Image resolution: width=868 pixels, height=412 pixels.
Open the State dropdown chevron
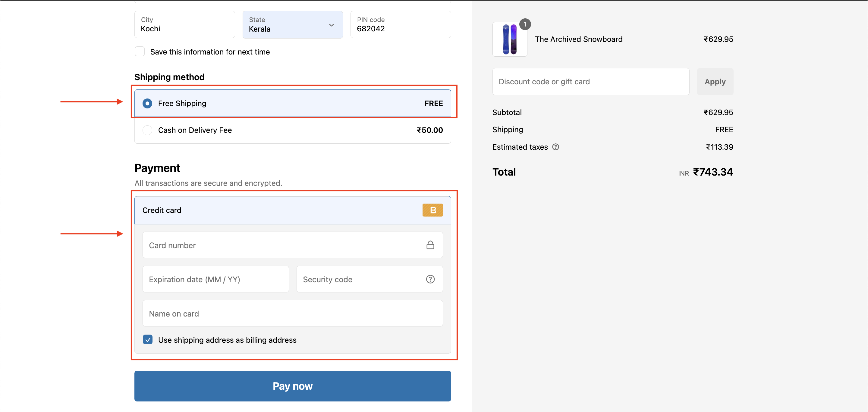pyautogui.click(x=331, y=25)
